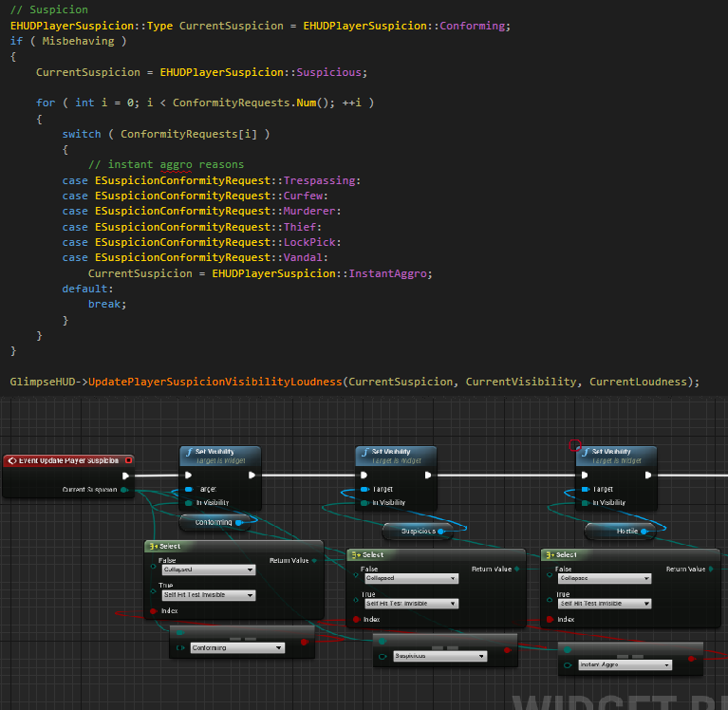Select the Conforming variable node
Viewport: 728px width, 710px height.
click(215, 522)
